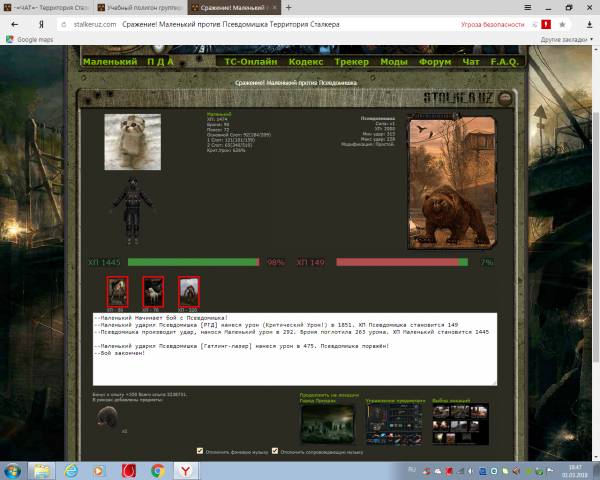Expand the Другие закладки bookmarks folder
This screenshot has width=600, height=480.
[x=565, y=39]
